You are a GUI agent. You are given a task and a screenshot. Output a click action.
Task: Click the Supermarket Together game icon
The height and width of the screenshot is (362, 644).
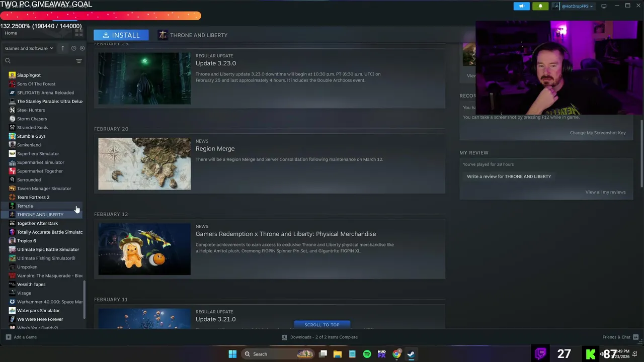click(x=12, y=171)
